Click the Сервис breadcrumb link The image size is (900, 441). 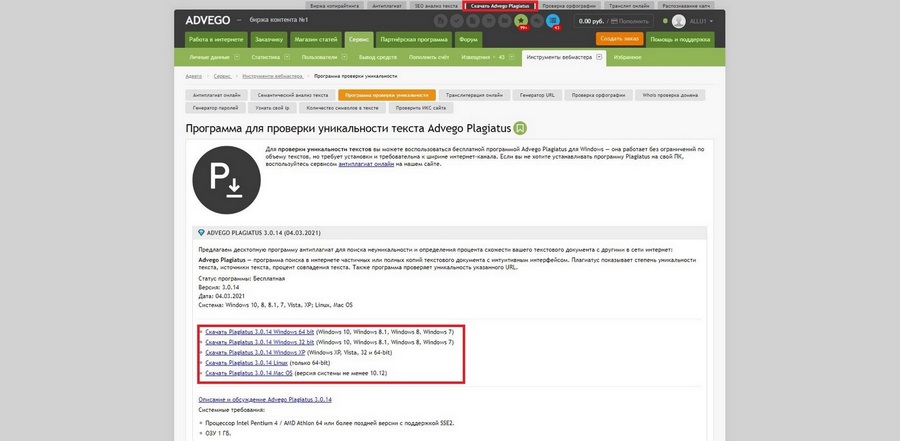(222, 76)
